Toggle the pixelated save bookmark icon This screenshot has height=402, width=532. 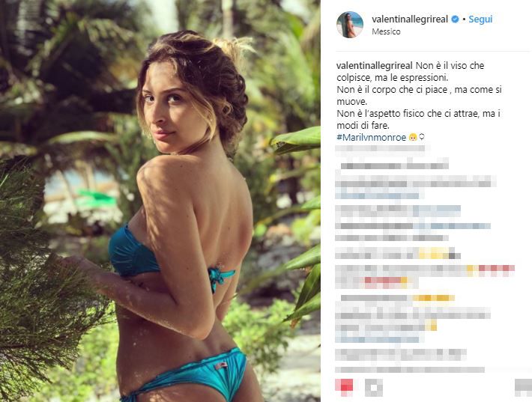point(523,388)
